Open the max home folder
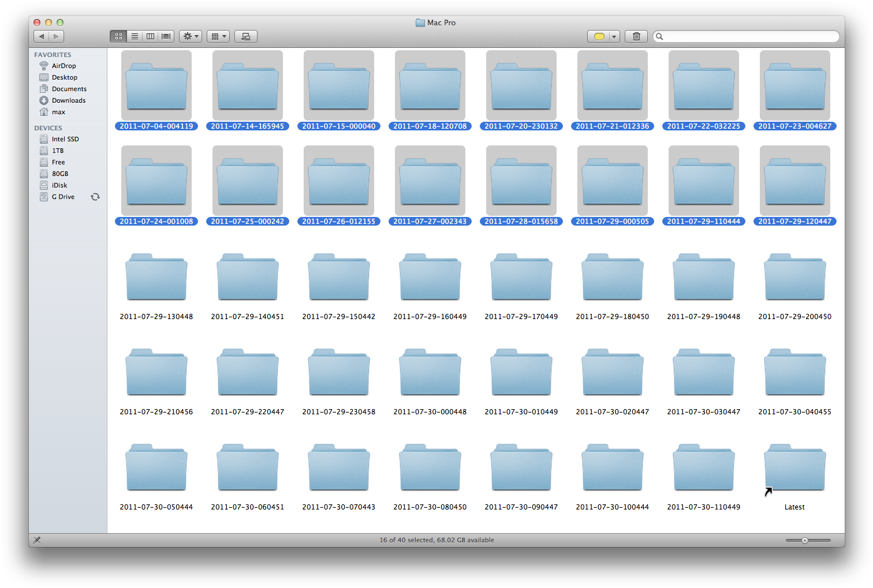This screenshot has height=588, width=873. (x=58, y=112)
